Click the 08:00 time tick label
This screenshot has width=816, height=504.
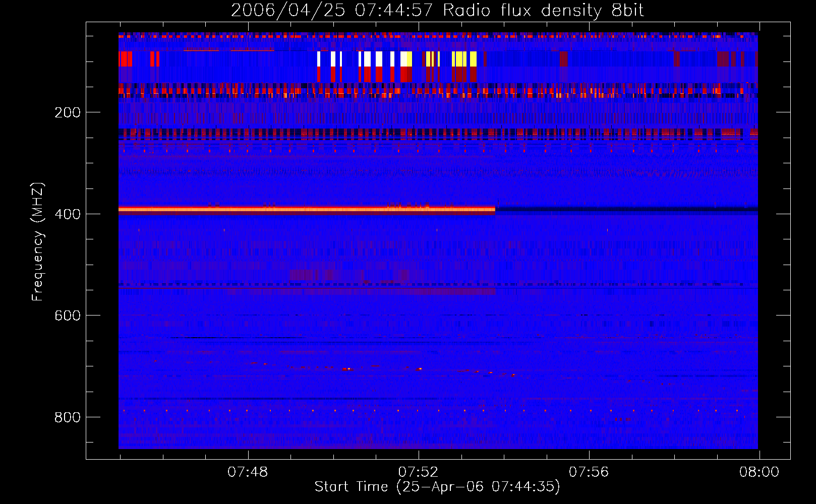click(x=759, y=472)
